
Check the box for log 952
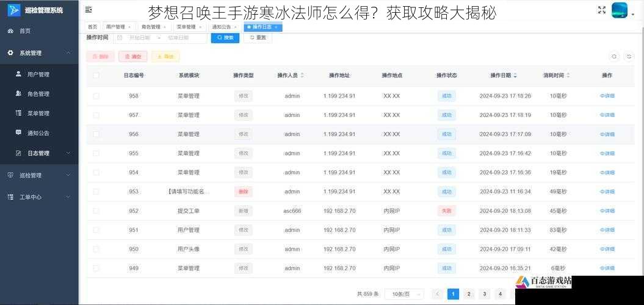point(96,211)
